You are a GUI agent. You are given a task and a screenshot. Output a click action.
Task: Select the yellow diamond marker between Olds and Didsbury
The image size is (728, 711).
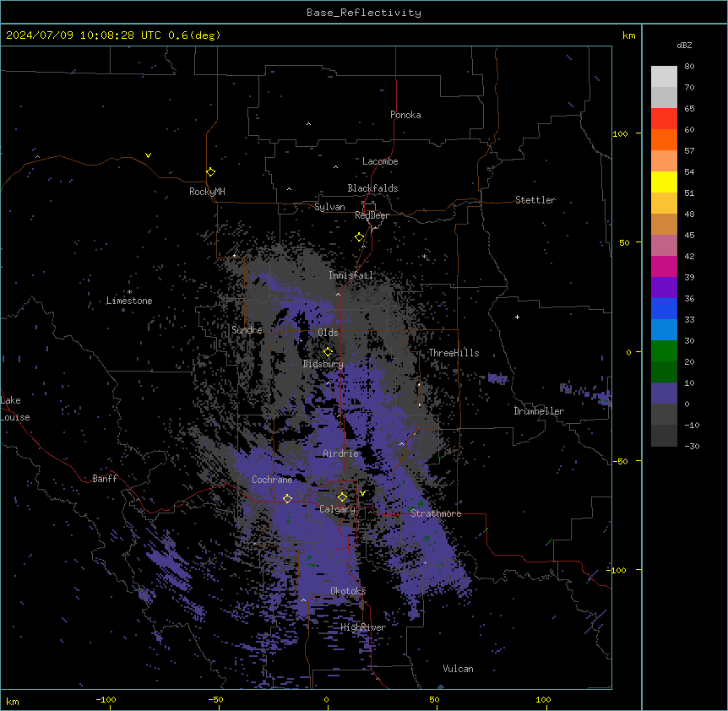point(329,351)
